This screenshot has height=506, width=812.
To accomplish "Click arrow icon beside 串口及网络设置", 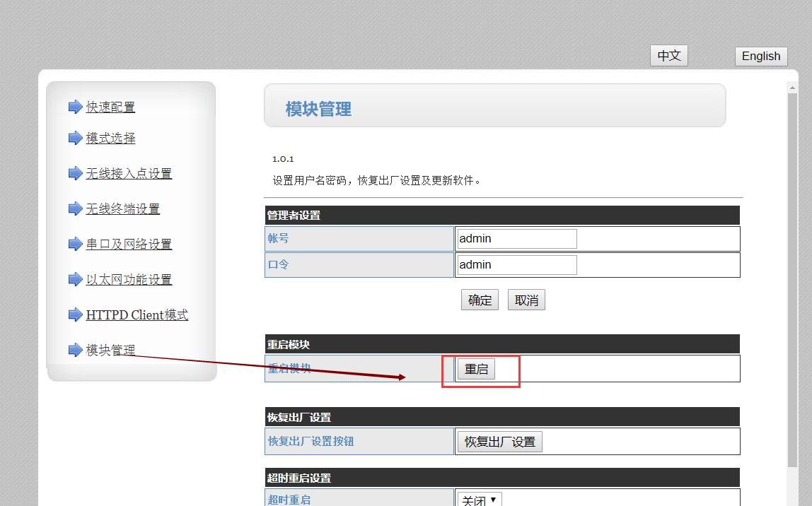I will pyautogui.click(x=75, y=244).
